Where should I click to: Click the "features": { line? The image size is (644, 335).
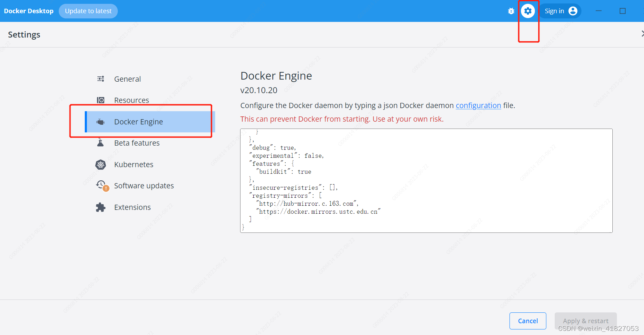pyautogui.click(x=271, y=164)
